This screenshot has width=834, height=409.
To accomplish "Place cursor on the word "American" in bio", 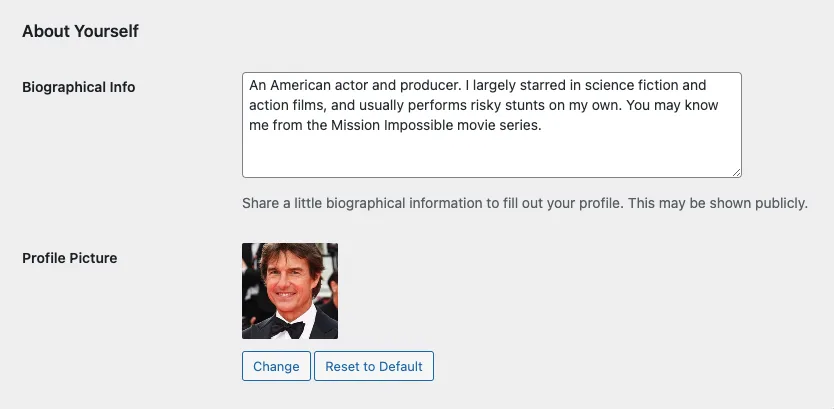I will [300, 85].
